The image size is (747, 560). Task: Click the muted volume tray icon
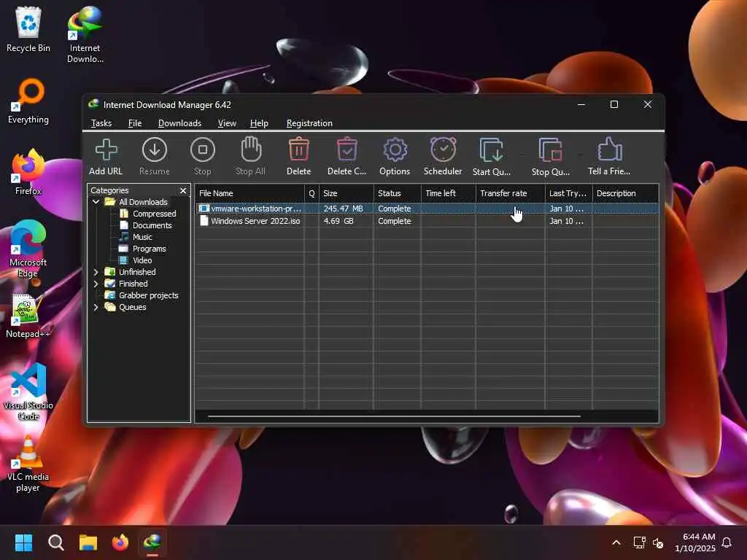point(658,542)
